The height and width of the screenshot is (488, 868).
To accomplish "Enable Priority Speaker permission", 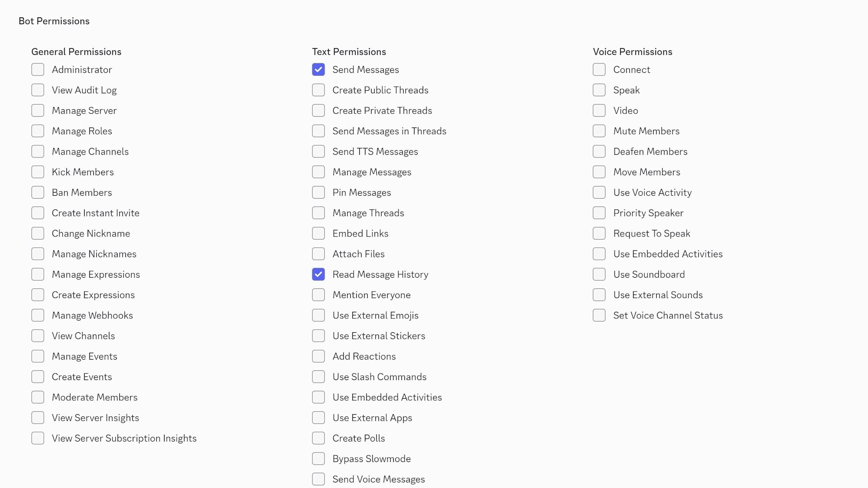I will [599, 213].
